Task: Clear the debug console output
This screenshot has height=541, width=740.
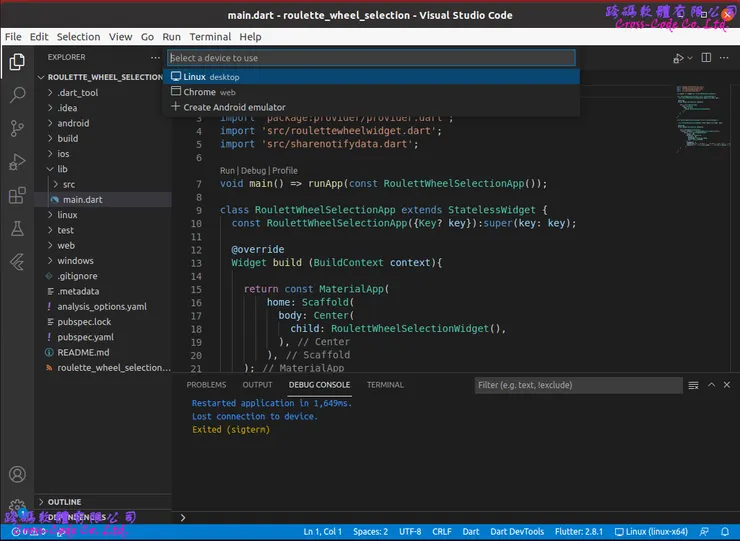Action: pyautogui.click(x=694, y=385)
